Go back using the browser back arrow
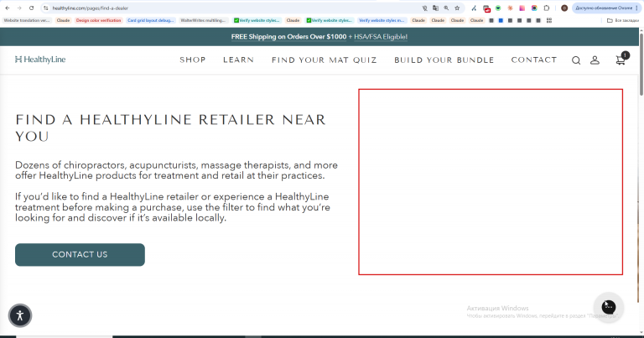Image resolution: width=644 pixels, height=338 pixels. point(8,8)
